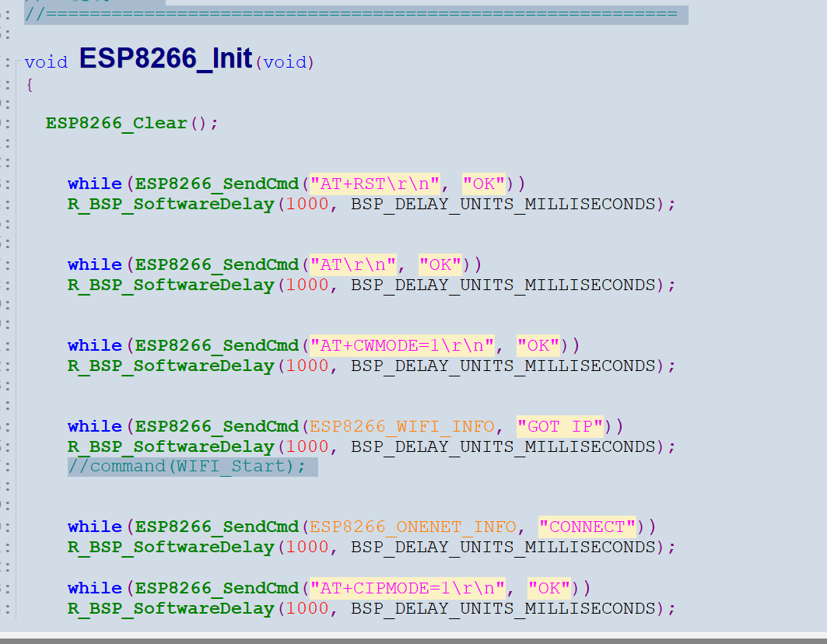The image size is (827, 644).
Task: Click the (void) parameter list of ESP8266_Init
Action: (285, 62)
